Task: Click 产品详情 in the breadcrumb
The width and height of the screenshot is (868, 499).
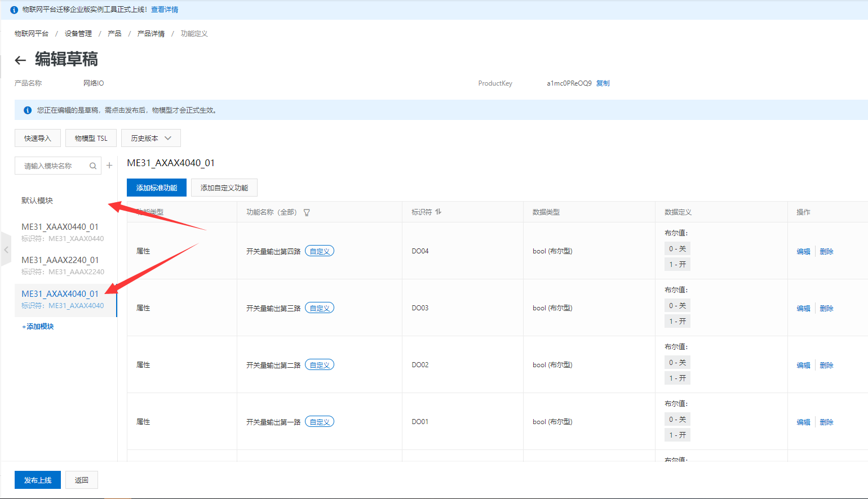Action: pos(151,34)
